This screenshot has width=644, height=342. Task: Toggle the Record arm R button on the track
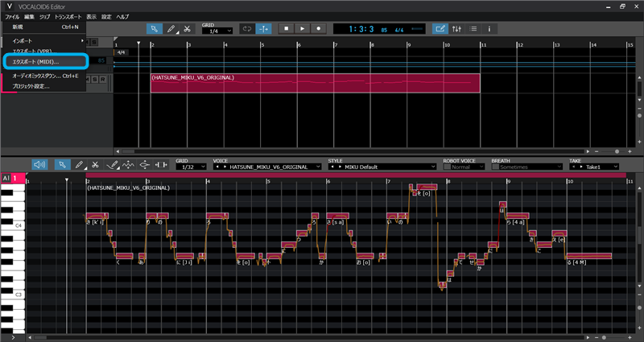pos(103,79)
